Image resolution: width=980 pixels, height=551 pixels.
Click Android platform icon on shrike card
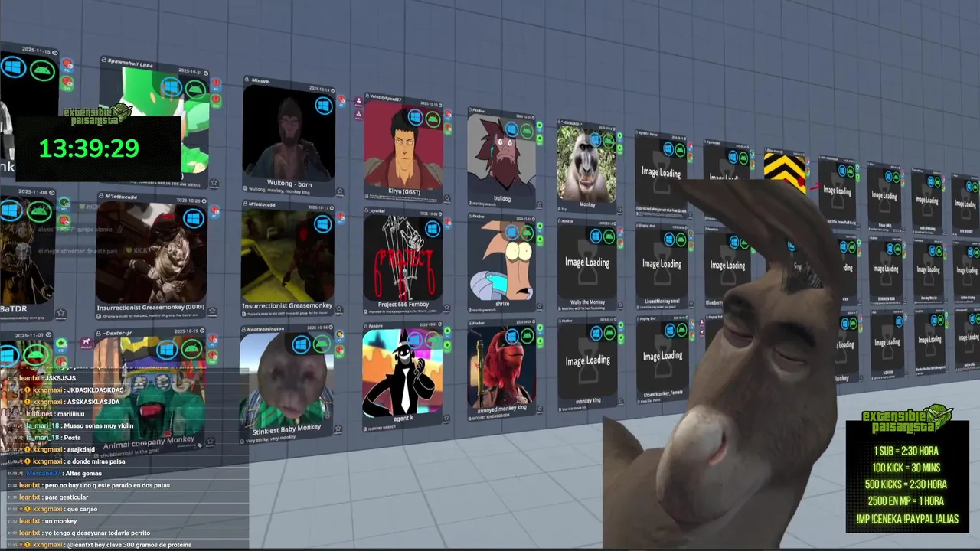[x=527, y=233]
